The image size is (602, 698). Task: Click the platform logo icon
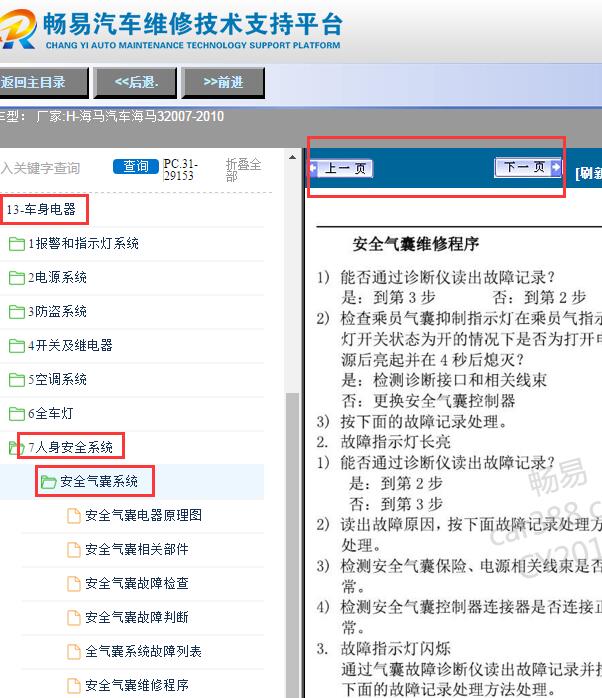[18, 29]
